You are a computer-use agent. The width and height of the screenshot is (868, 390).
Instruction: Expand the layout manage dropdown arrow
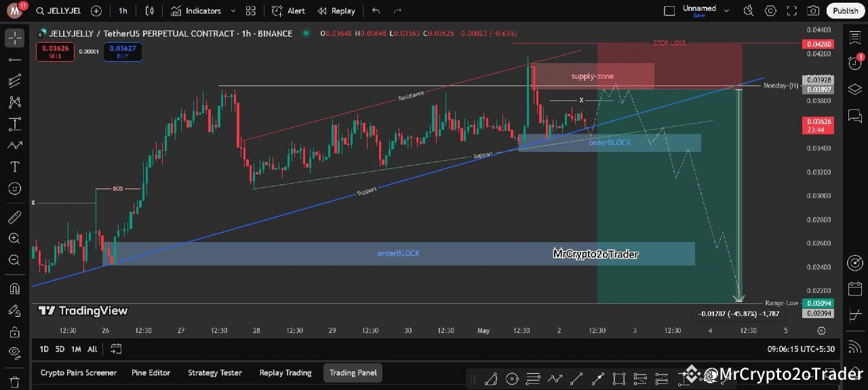[728, 11]
